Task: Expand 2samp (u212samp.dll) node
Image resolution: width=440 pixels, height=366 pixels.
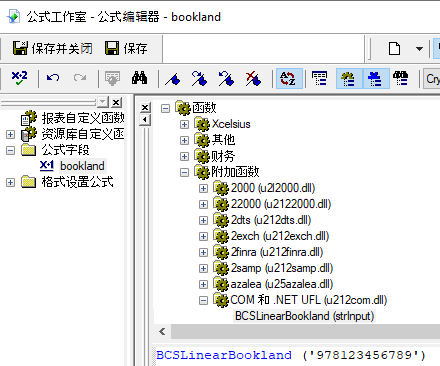Action: point(203,268)
